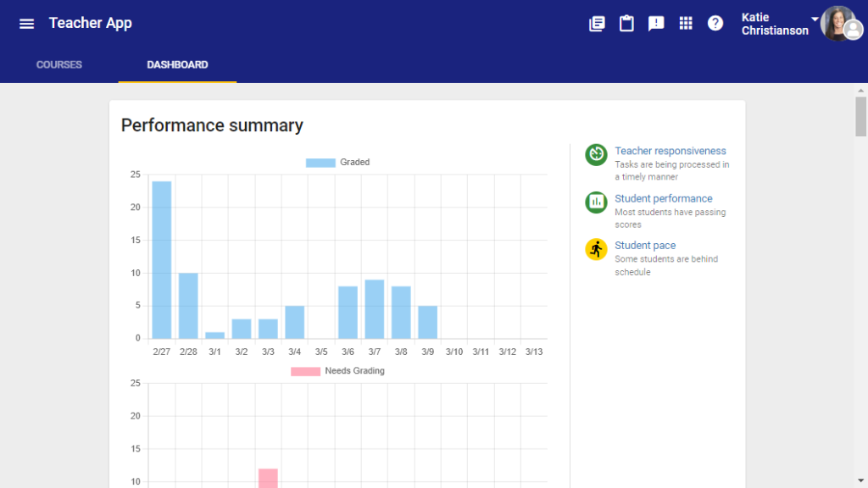Screen dimensions: 868x488
Task: Click the library books icon in header
Action: pyautogui.click(x=597, y=24)
